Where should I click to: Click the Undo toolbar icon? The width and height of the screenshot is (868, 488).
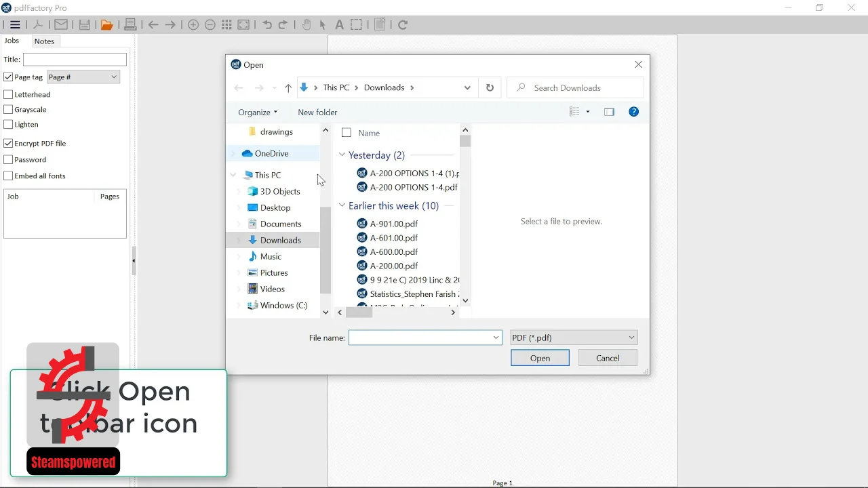(x=267, y=25)
